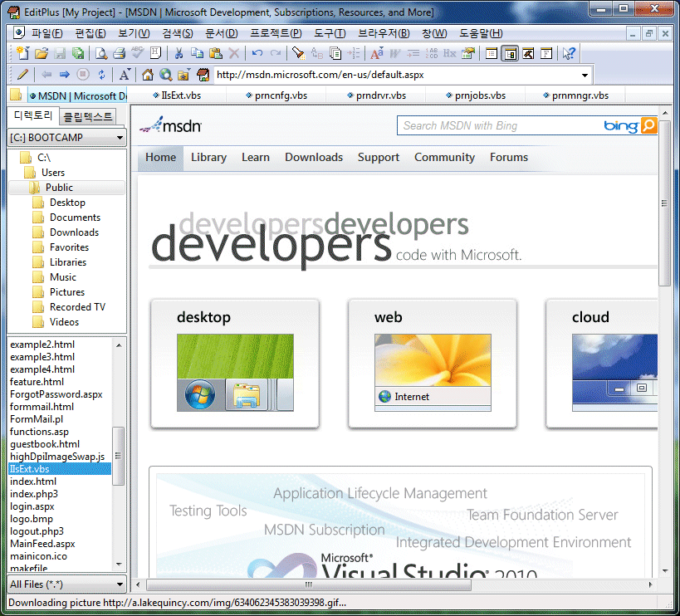Select the Documents folder in the directory tree
The height and width of the screenshot is (616, 680).
pos(75,218)
